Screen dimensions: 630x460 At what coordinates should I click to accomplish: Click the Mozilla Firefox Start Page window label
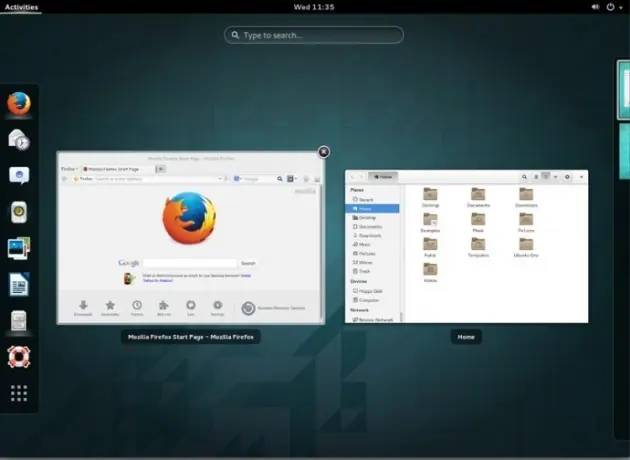pos(191,337)
